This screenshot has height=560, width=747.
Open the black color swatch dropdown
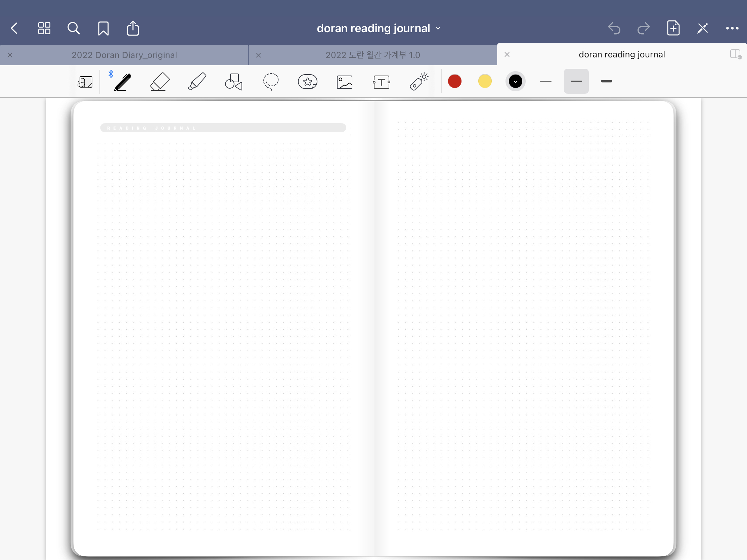tap(515, 81)
